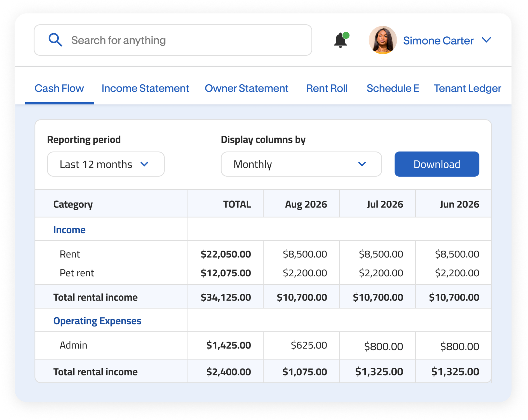Click Admin Aug 2026 value $625.00
Screen dimensions: 528x420
coord(309,345)
